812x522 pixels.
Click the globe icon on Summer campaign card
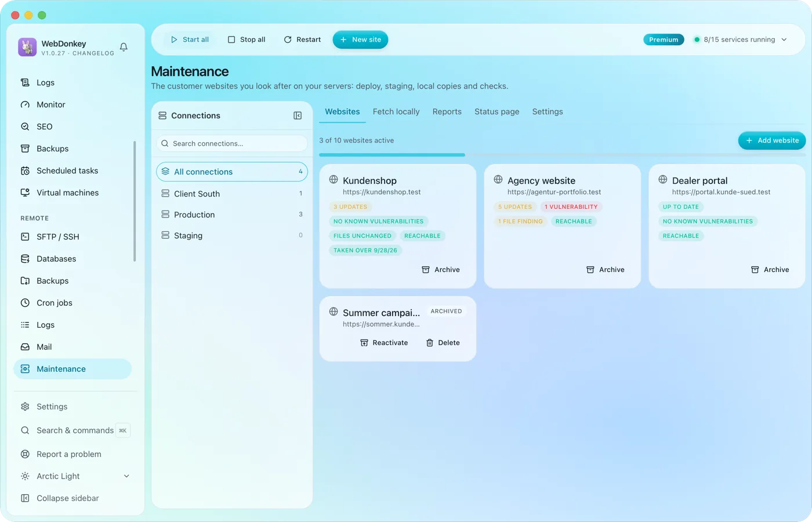pyautogui.click(x=333, y=311)
